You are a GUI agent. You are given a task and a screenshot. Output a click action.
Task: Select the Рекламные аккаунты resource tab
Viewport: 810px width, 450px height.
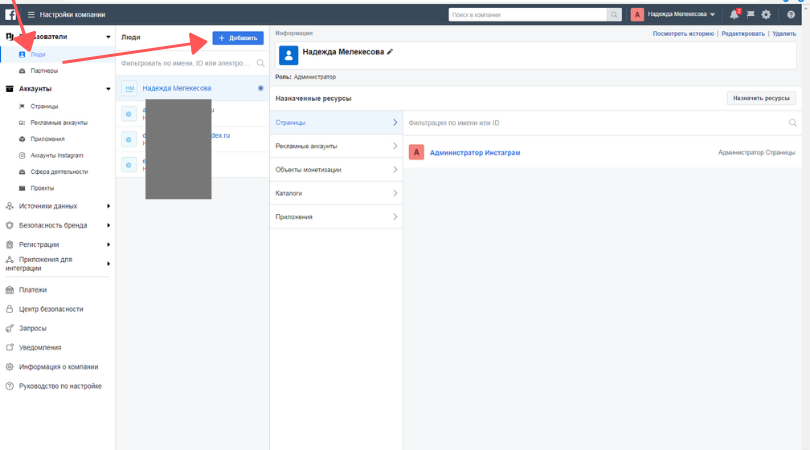click(336, 146)
